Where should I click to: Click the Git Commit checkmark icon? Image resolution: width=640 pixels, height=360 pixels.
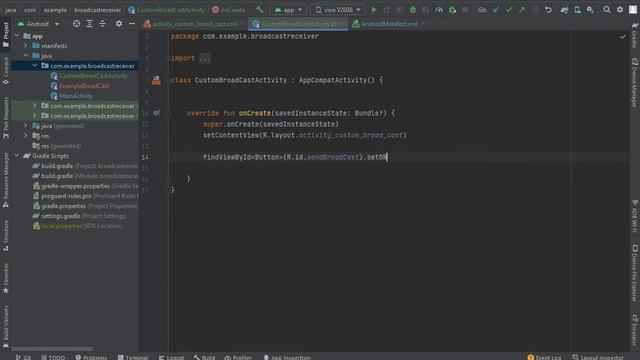tap(509, 9)
